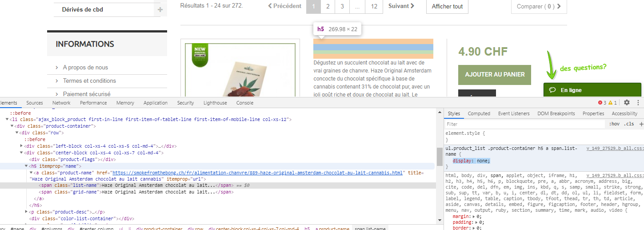Switch to the Network panel tab
The image size is (644, 230).
click(61, 103)
